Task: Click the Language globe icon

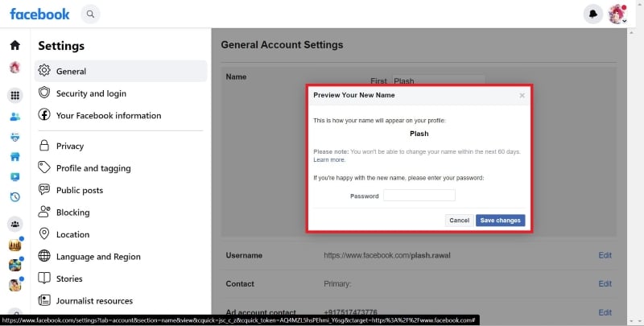Action: [x=44, y=255]
